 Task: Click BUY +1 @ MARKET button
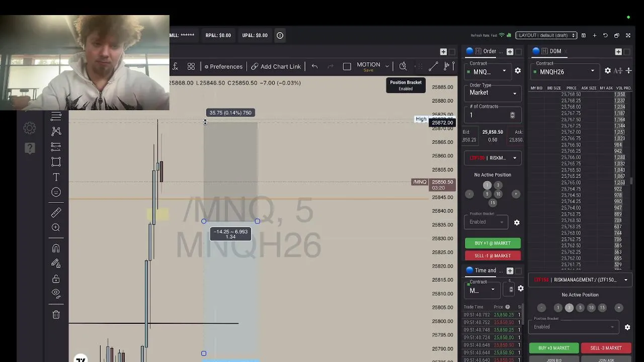click(493, 243)
